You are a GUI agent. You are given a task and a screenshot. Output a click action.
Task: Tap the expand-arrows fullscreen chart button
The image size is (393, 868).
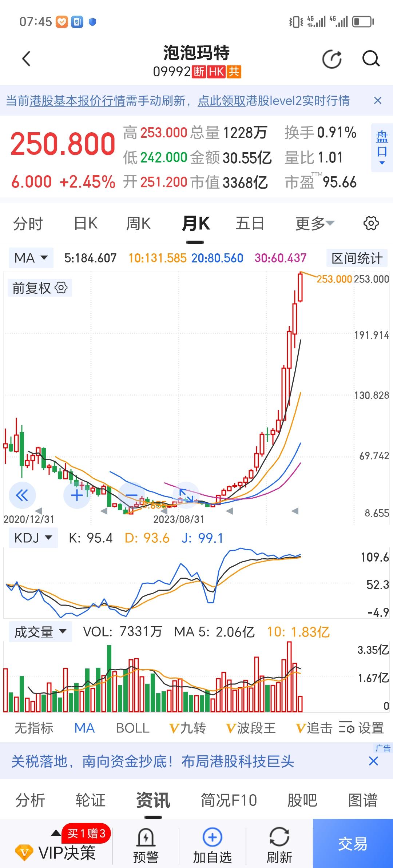[x=186, y=495]
